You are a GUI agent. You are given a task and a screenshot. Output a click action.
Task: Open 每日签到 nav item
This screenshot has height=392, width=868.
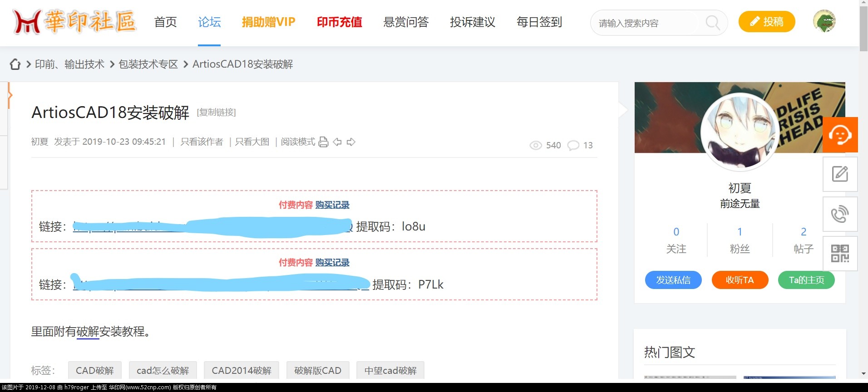click(539, 22)
